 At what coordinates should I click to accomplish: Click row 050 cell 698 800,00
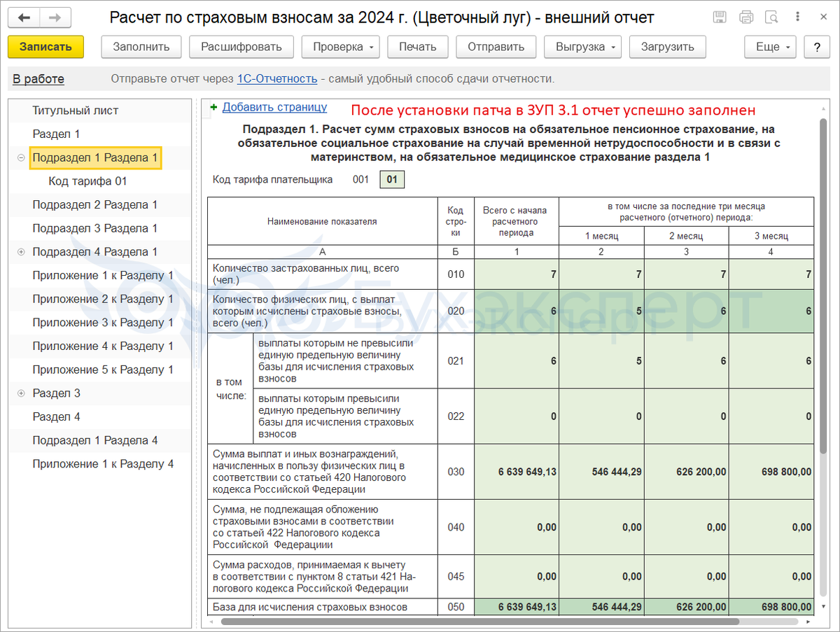(771, 607)
